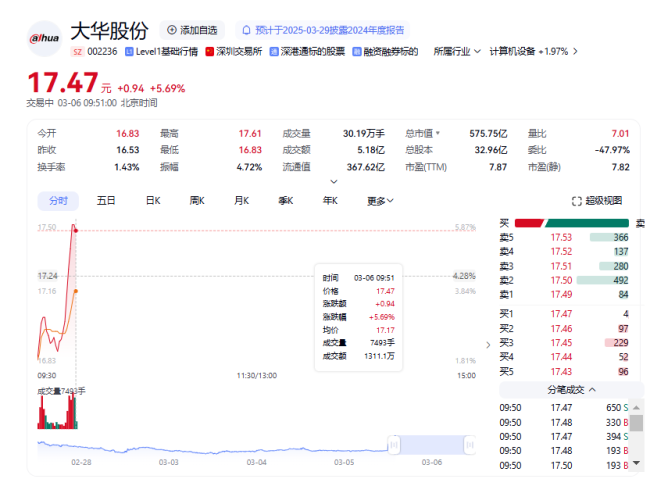
Task: Click the trade row with 650 S
Action: pyautogui.click(x=564, y=408)
